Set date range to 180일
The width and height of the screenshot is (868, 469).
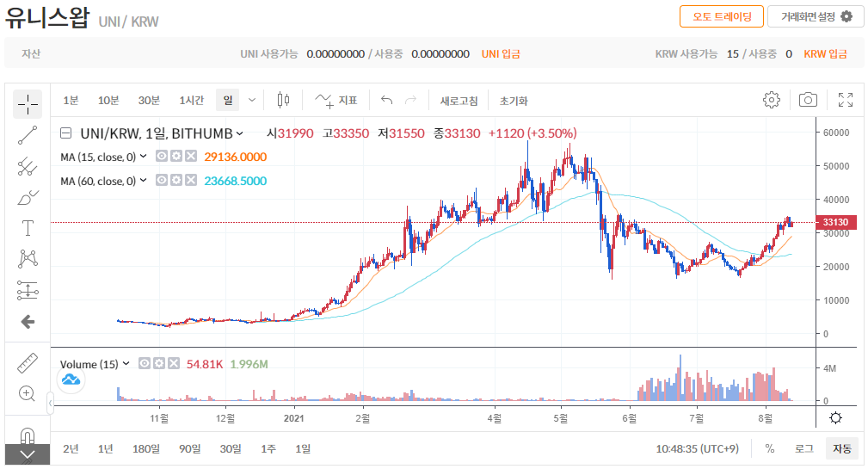[x=146, y=448]
